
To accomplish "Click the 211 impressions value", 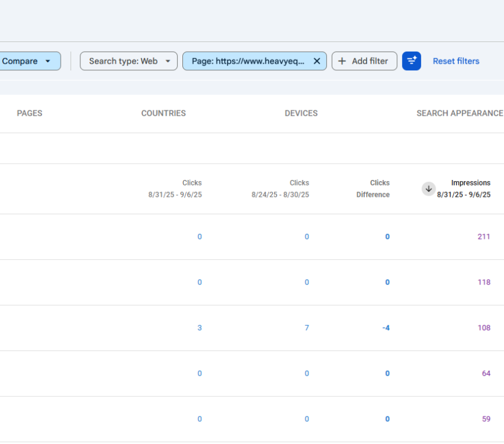I will point(484,236).
